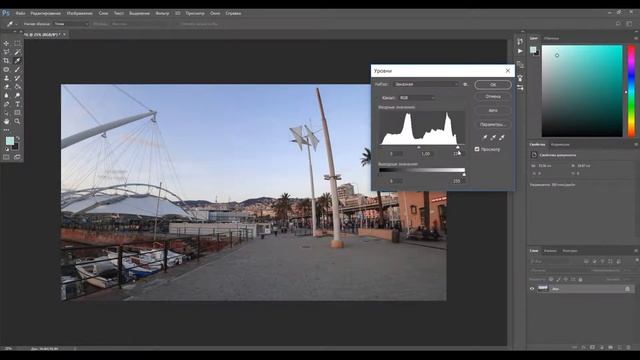Select the Move tool
The height and width of the screenshot is (360, 640).
[6, 43]
